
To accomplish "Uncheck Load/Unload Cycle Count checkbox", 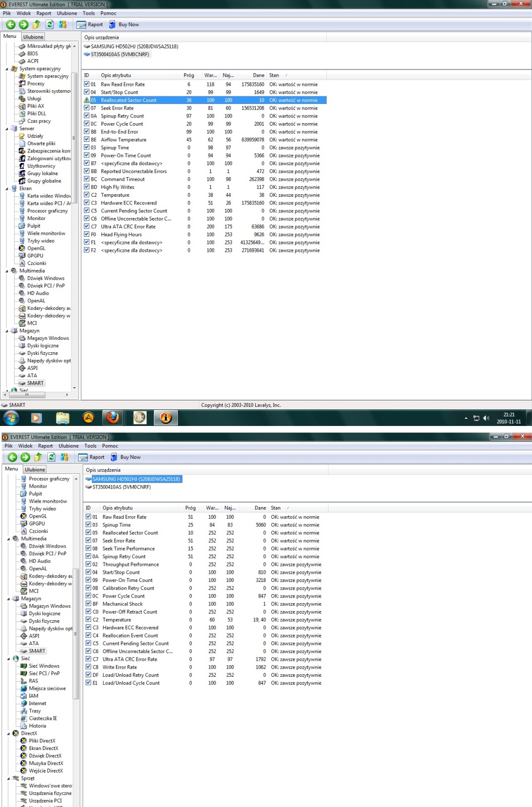I will 88,683.
